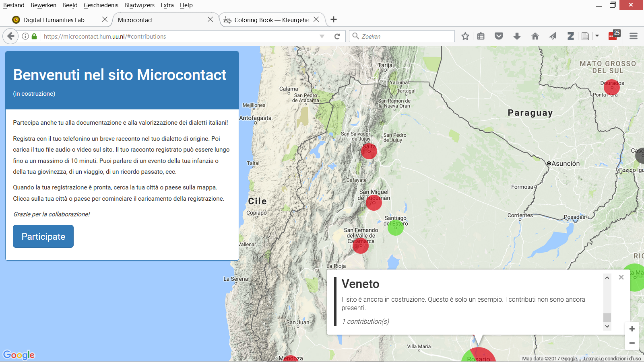Viewport: 644px width, 362px height.
Task: Open the Extra menu
Action: 167,5
